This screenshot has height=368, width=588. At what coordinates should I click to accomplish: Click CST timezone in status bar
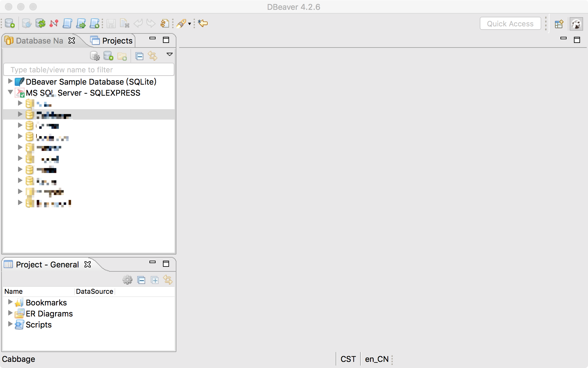[348, 359]
